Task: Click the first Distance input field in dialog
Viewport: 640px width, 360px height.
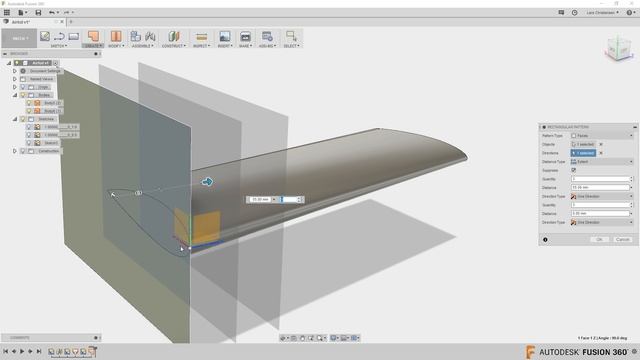Action: (x=600, y=188)
